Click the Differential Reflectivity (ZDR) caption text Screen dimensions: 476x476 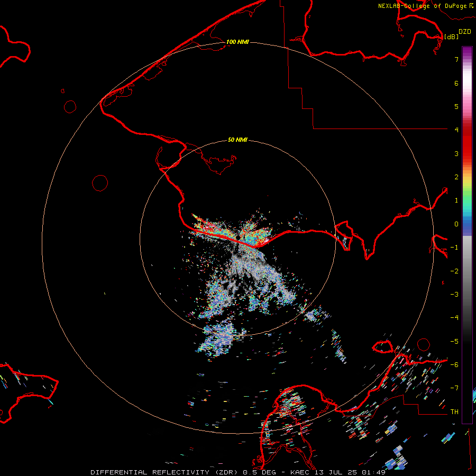[x=164, y=472]
